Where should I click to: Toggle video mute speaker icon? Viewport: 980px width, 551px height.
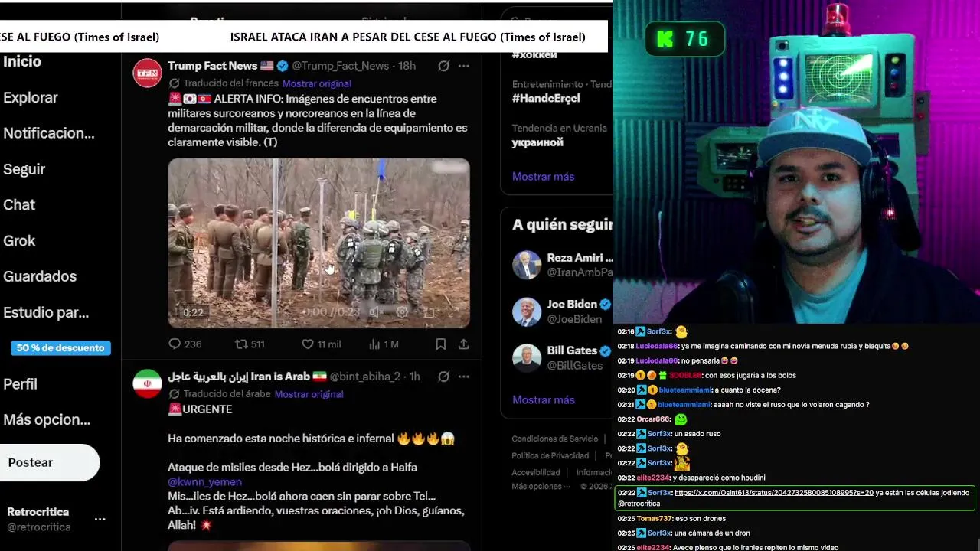tap(374, 312)
